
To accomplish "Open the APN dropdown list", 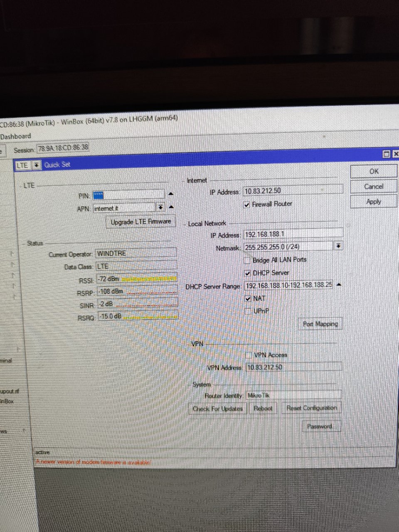I will 161,207.
